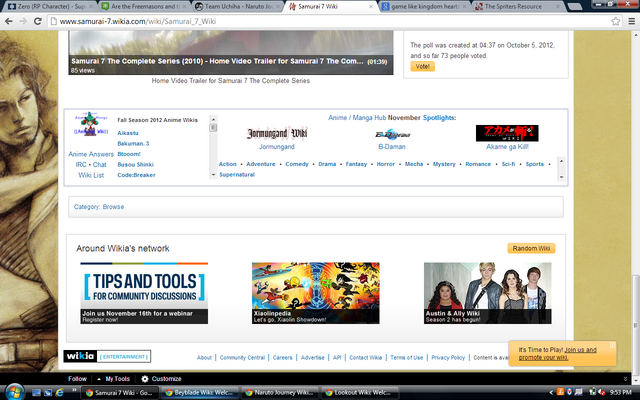The image size is (640, 400).
Task: Go back using the browser back arrow
Action: [x=9, y=21]
